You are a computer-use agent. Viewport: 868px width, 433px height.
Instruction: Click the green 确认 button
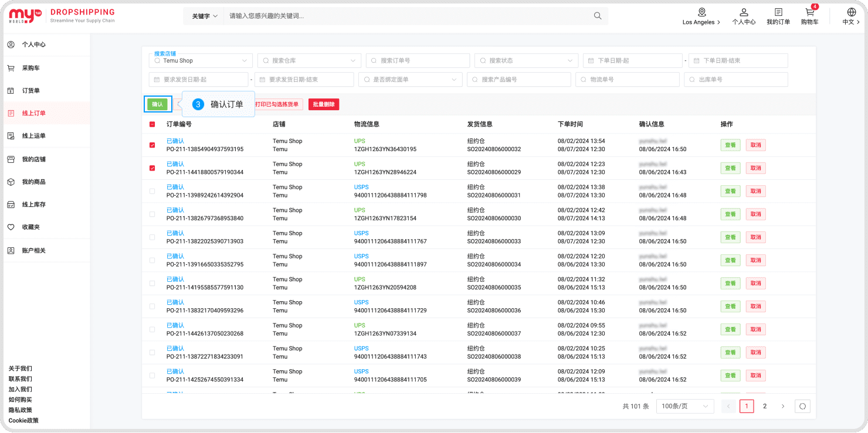coord(157,104)
